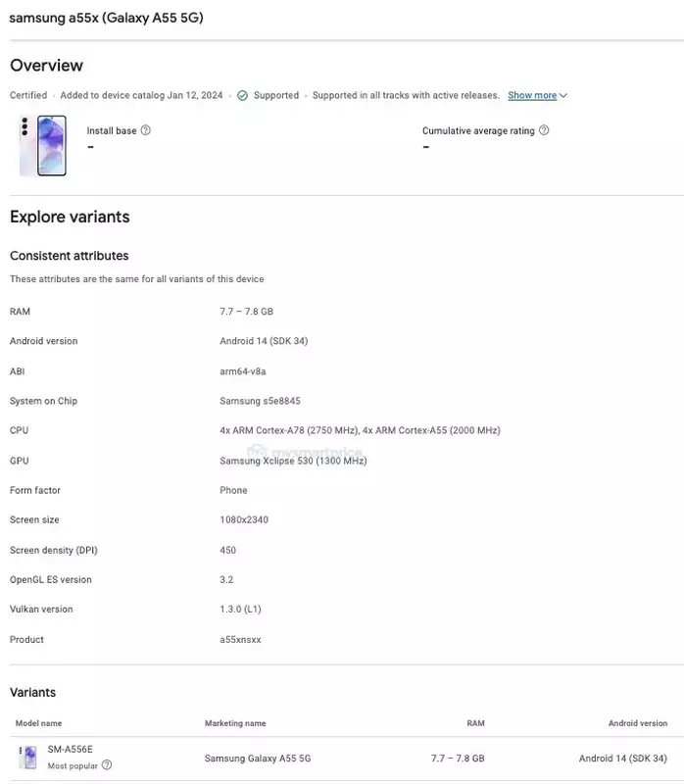Click the a55xnsxx product value
The width and height of the screenshot is (684, 784).
click(x=240, y=640)
